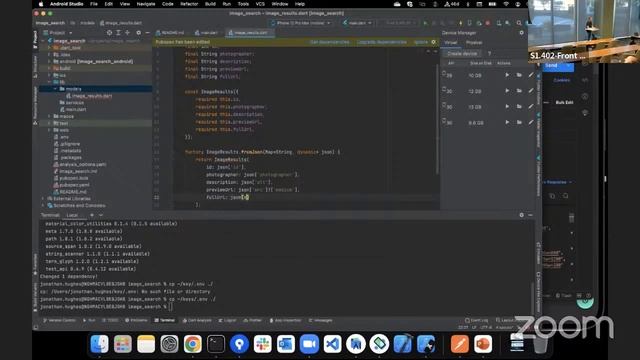Hide the Project panel with minus icon

point(147,33)
